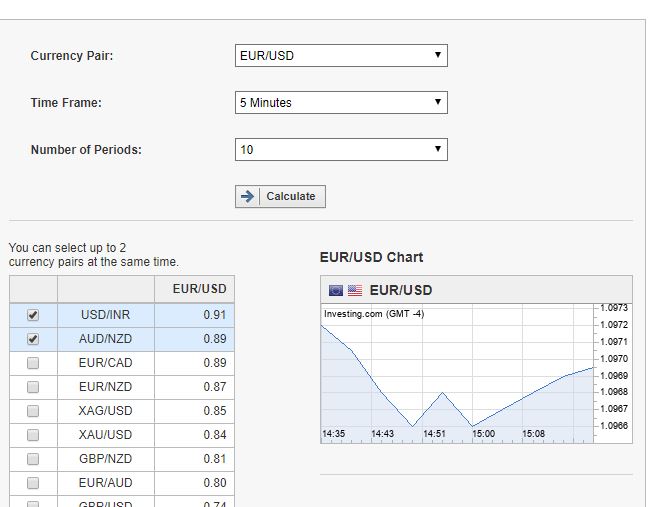The image size is (649, 507).
Task: Click the Time Frame label
Action: click(x=66, y=103)
